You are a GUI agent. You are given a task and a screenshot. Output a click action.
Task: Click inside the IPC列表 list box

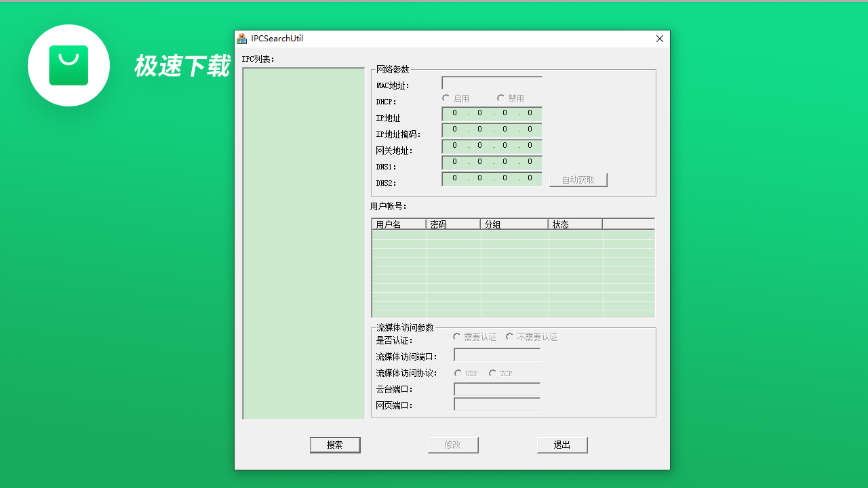(304, 243)
